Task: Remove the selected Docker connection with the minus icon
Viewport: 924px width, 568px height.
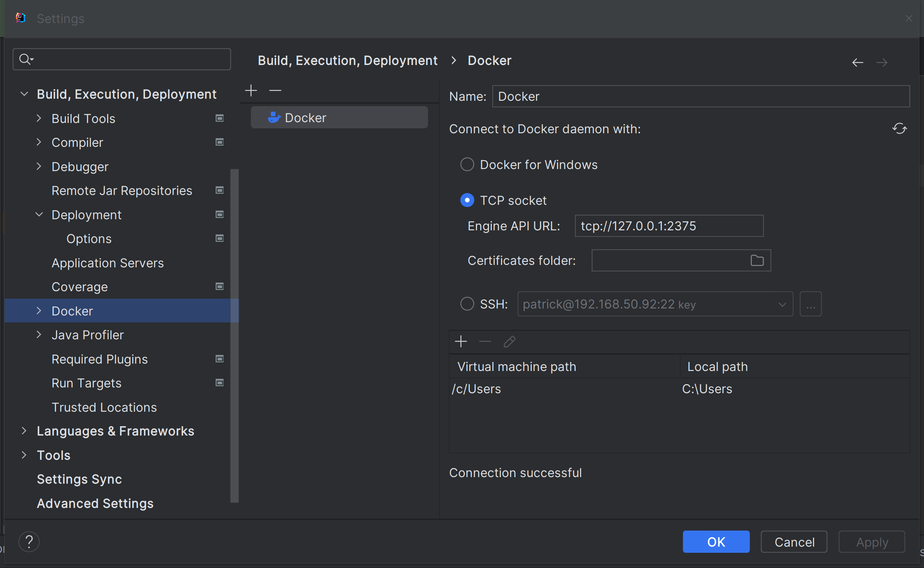Action: tap(275, 90)
